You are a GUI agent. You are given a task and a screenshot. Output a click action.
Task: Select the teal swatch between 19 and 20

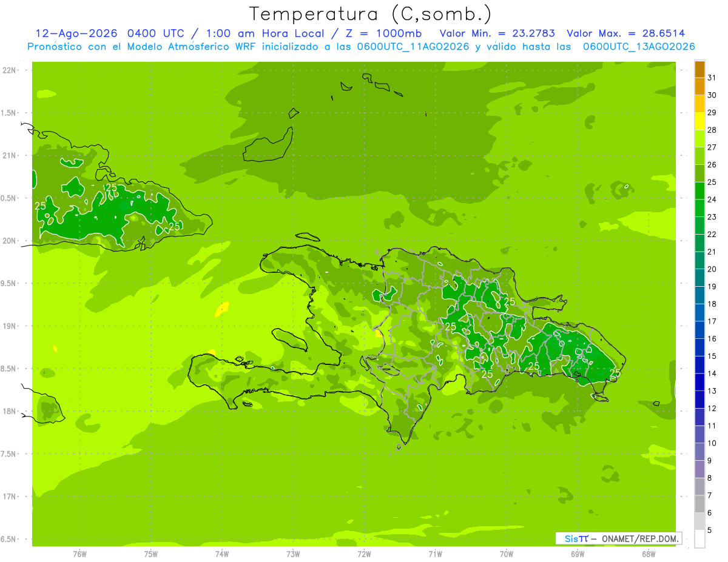click(699, 278)
